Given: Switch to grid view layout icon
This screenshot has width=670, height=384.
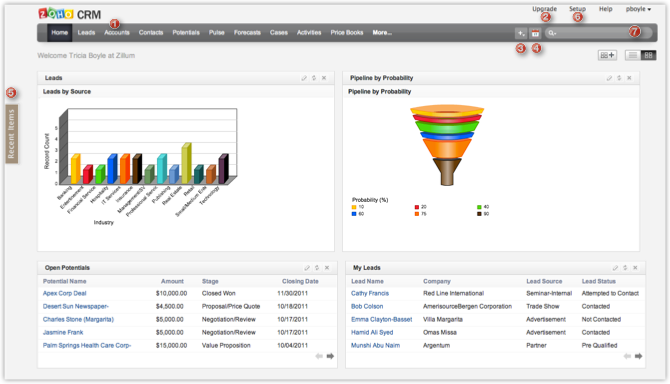Looking at the screenshot, I should pos(648,55).
